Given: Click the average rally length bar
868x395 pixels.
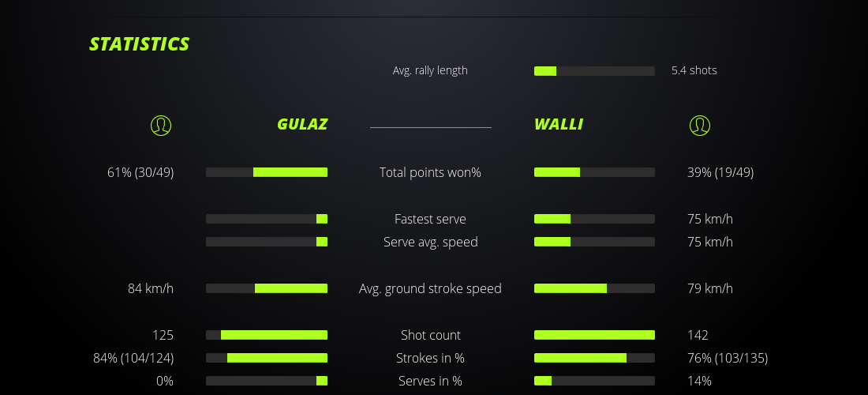Looking at the screenshot, I should click(594, 71).
